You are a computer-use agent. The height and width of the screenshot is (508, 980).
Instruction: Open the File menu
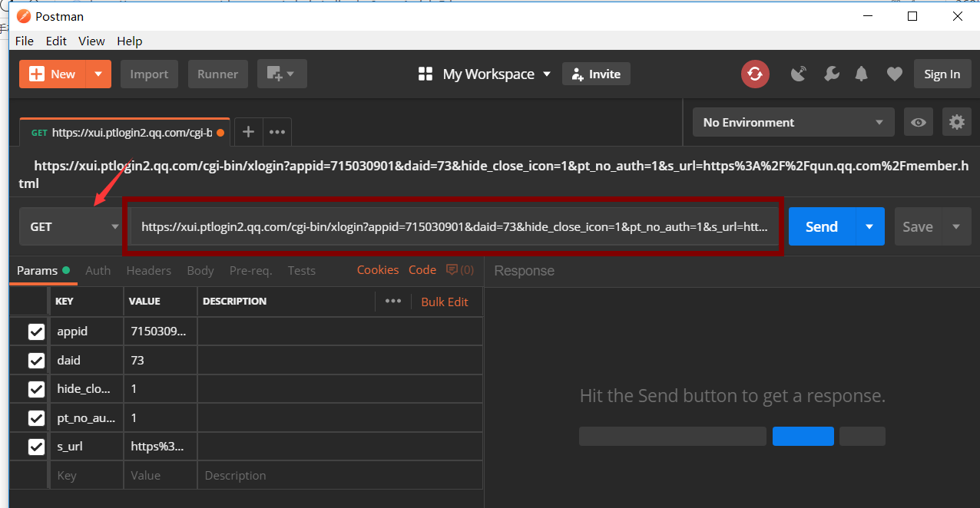[25, 41]
